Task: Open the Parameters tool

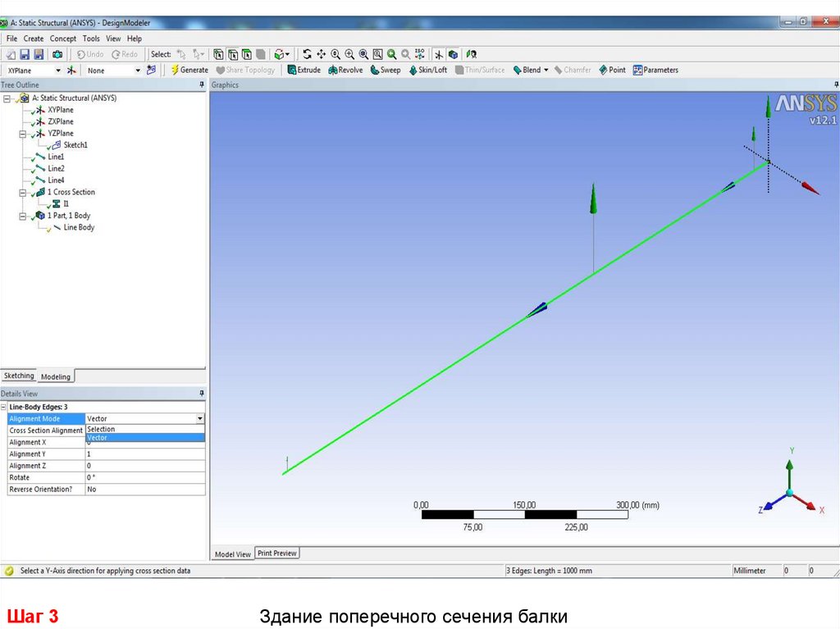Action: click(655, 71)
